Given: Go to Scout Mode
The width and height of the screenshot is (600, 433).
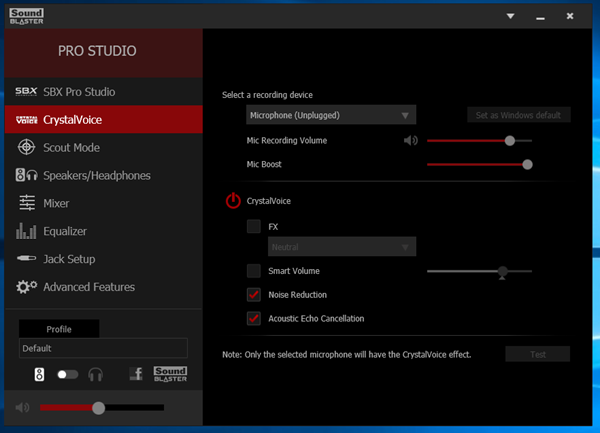Looking at the screenshot, I should pyautogui.click(x=104, y=147).
